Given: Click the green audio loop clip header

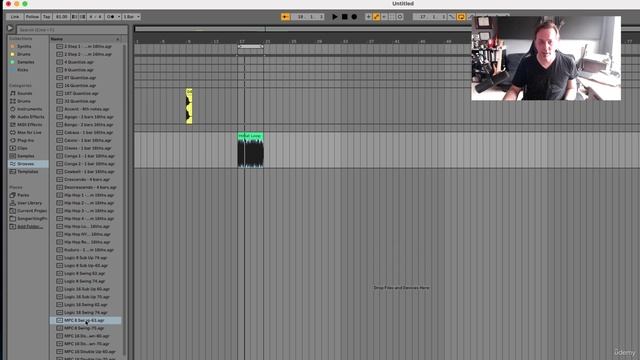Looking at the screenshot, I should 251,136.
